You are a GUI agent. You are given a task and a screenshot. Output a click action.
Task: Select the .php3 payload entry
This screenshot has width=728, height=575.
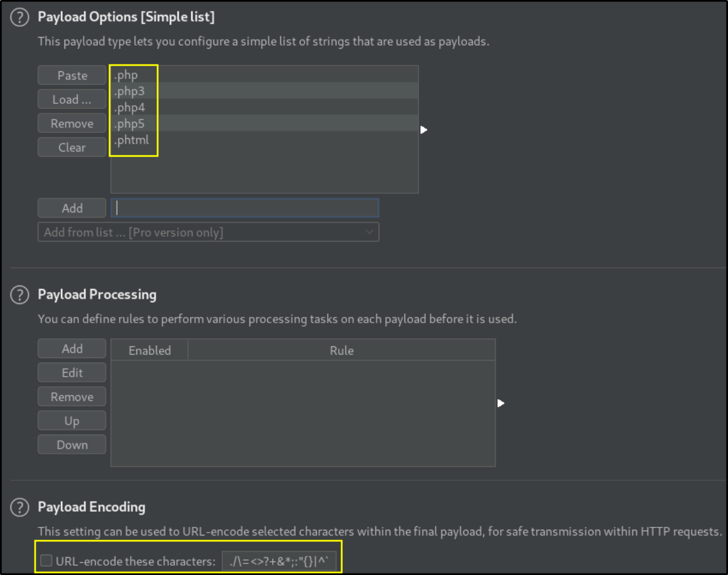[265, 91]
